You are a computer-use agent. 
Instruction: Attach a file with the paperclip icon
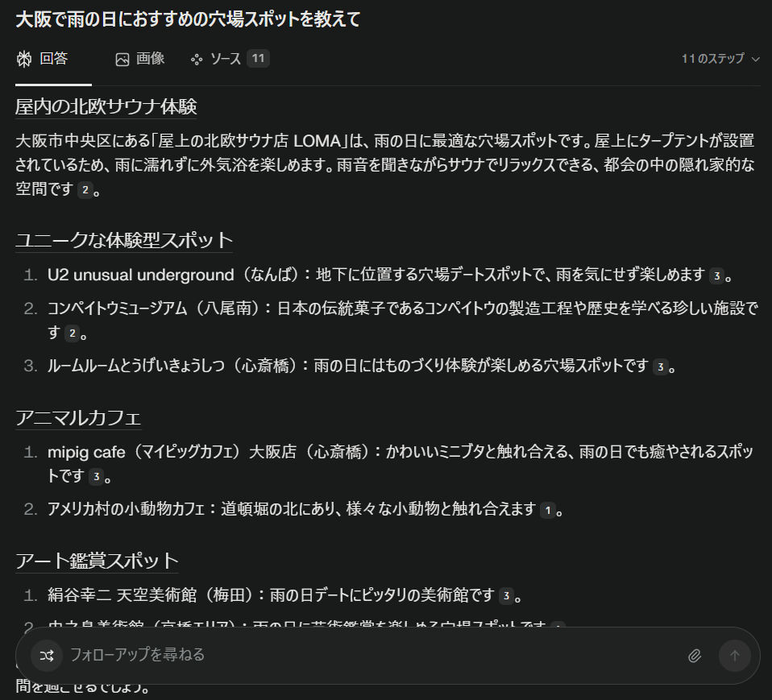point(694,656)
